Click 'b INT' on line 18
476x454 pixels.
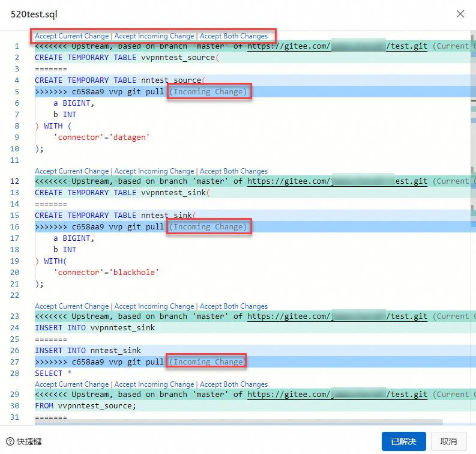click(x=65, y=250)
